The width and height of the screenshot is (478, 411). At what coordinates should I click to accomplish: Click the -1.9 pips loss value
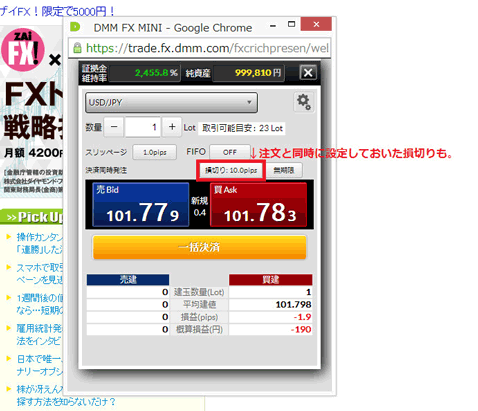coord(302,317)
